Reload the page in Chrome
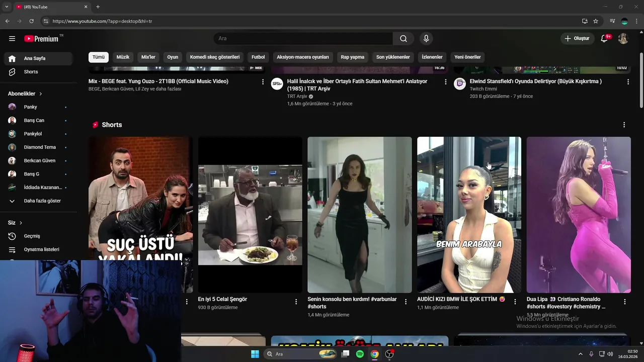This screenshot has width=644, height=362. coord(31,21)
